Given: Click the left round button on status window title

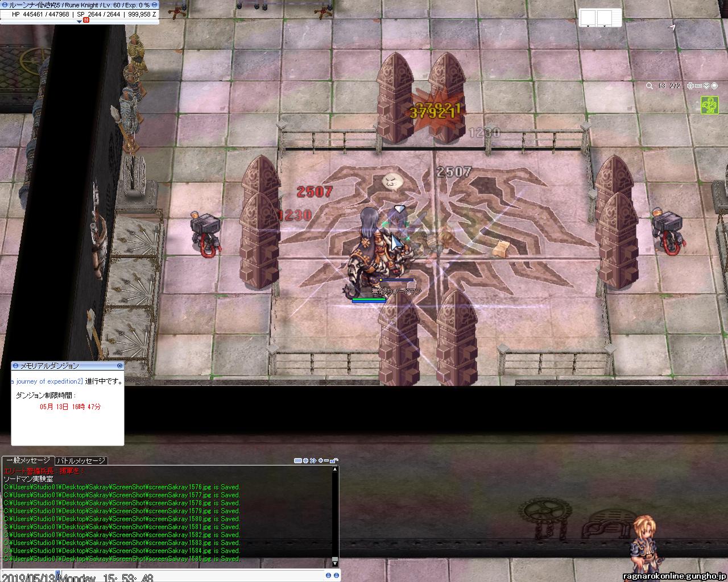Looking at the screenshot, I should tap(5, 5).
